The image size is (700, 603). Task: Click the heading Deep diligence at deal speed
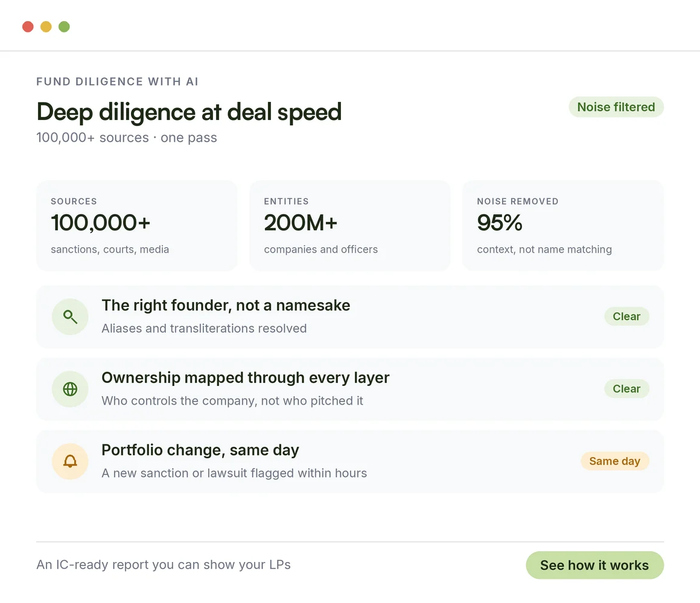189,112
